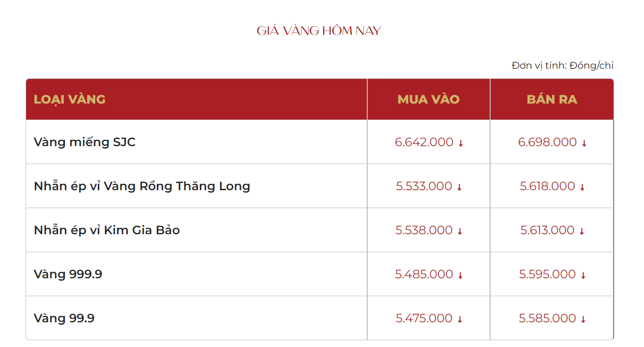Click down arrow next to 5.533.000
The width and height of the screenshot is (644, 347).
[460, 187]
